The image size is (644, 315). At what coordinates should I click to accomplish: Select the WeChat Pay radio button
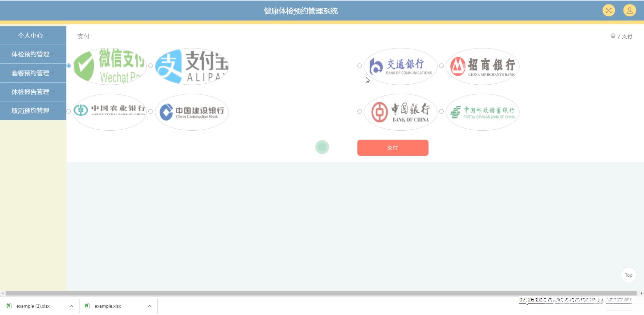(69, 66)
